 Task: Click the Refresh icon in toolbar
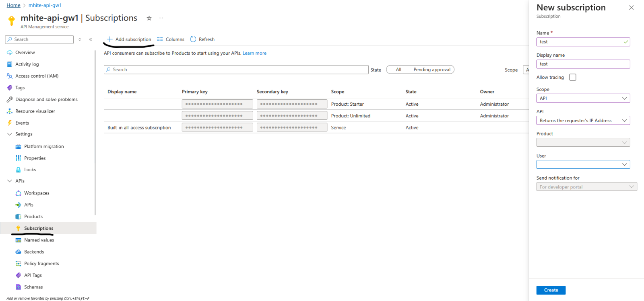193,39
